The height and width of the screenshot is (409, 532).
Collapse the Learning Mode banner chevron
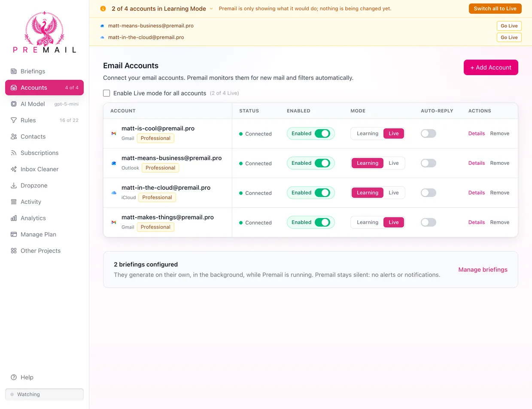(211, 9)
